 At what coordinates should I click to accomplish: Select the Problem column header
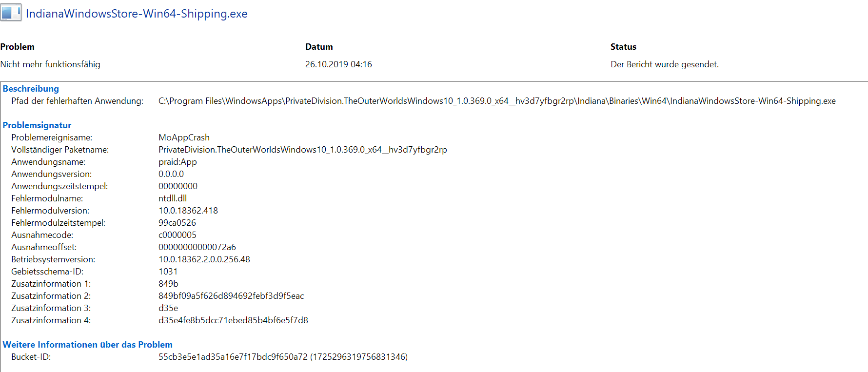pyautogui.click(x=17, y=47)
